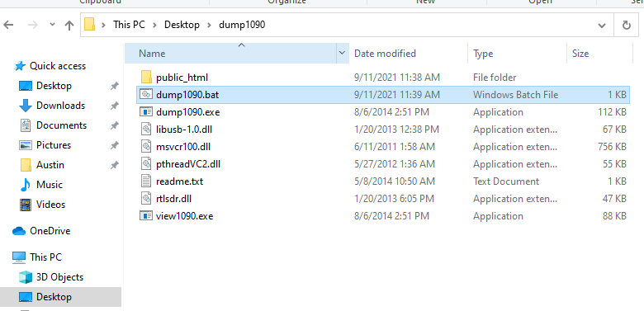
Task: Select This PC in navigation pane
Action: (45, 257)
